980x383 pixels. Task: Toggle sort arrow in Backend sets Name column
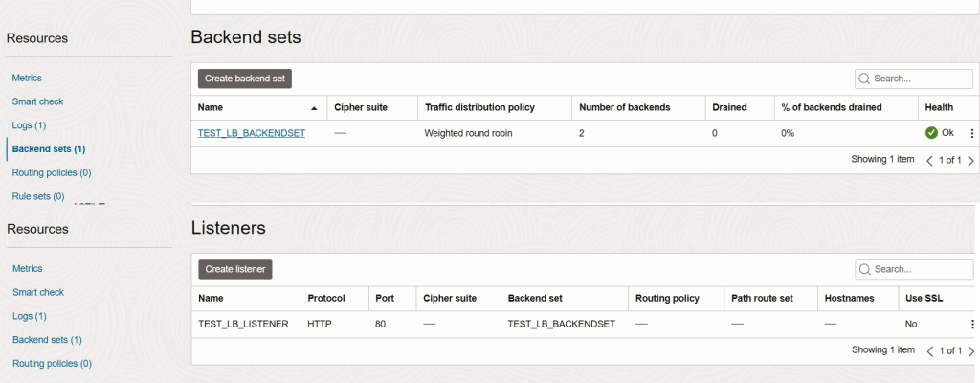(x=314, y=107)
